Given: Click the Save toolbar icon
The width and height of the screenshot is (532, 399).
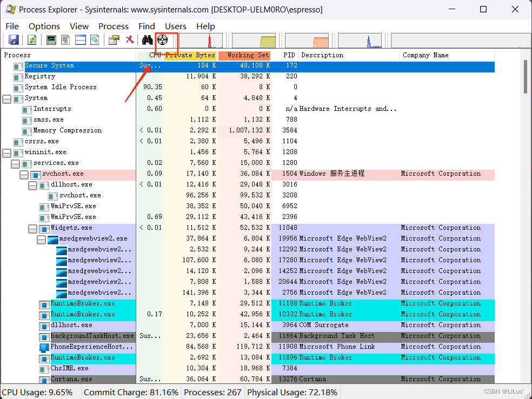Looking at the screenshot, I should click(13, 40).
